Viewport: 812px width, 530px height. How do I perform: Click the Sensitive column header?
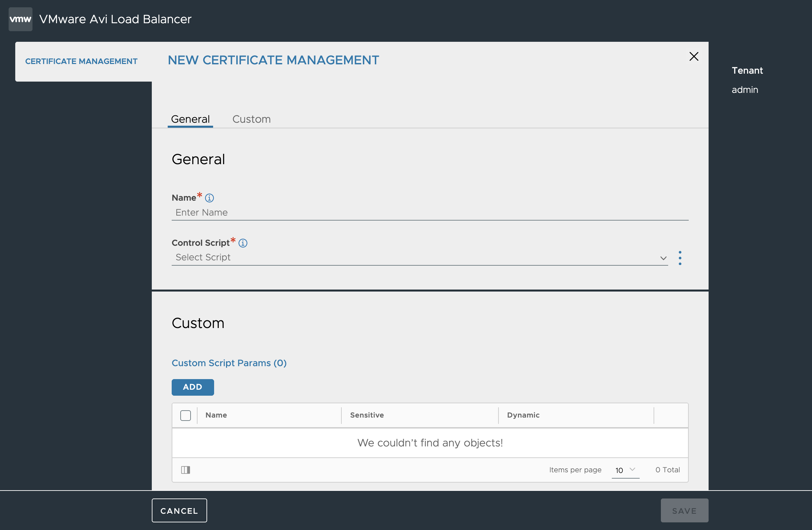click(x=367, y=415)
